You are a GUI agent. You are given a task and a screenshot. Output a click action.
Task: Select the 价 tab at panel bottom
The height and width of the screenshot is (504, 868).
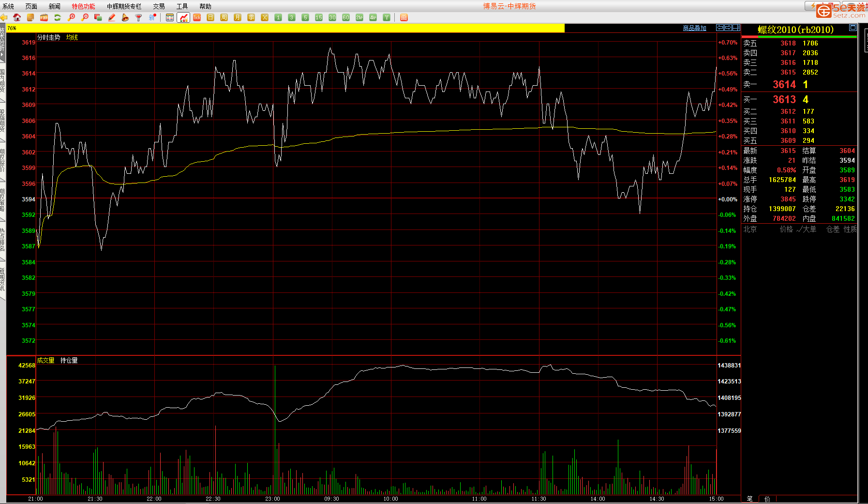(767, 499)
